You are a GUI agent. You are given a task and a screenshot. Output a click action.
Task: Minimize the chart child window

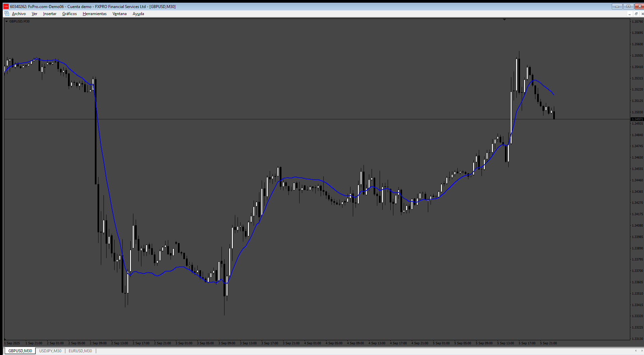(630, 14)
